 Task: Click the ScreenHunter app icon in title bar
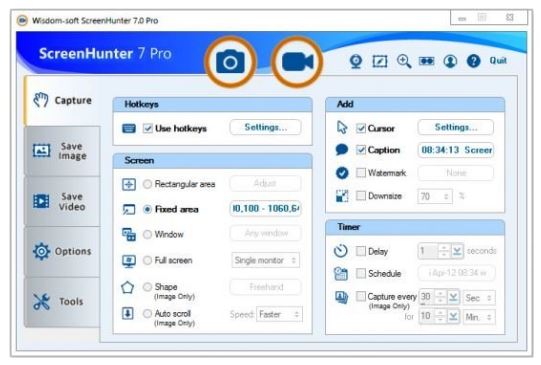click(x=22, y=20)
